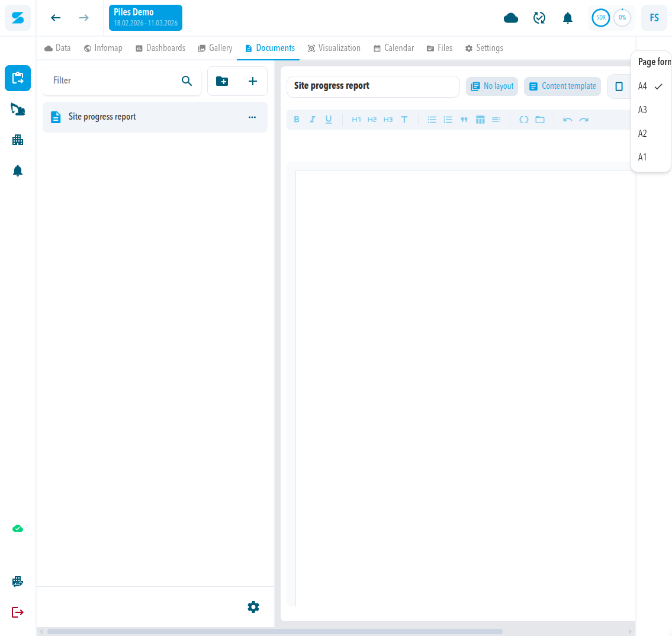
Task: Open the document list settings gear
Action: click(x=253, y=607)
